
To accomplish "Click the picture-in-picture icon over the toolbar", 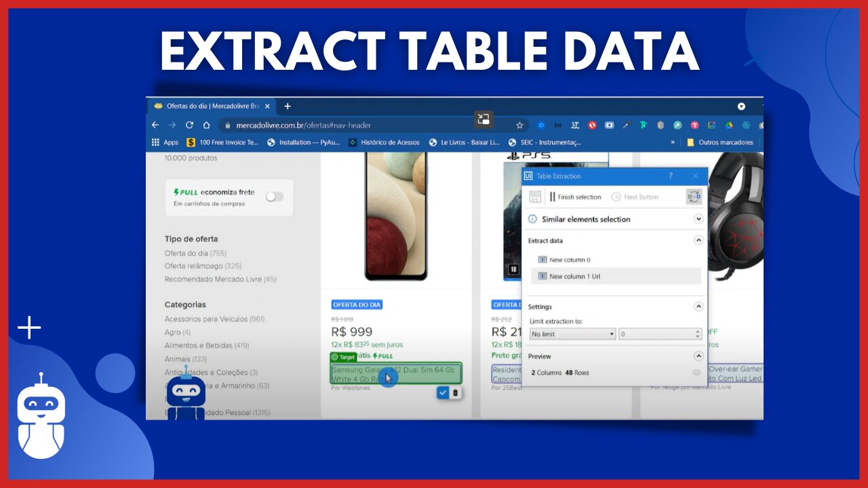I will (x=484, y=119).
